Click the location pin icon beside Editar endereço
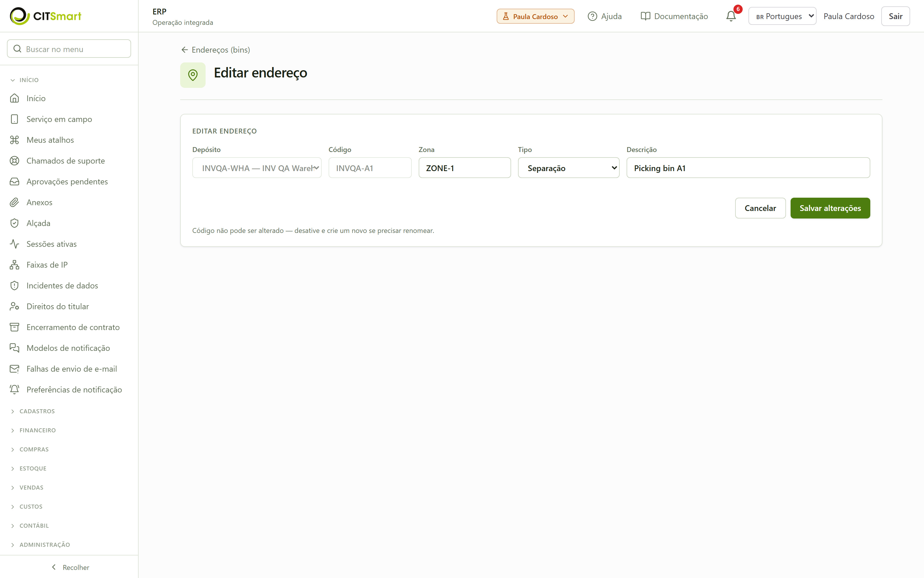This screenshot has width=924, height=578. [x=193, y=75]
